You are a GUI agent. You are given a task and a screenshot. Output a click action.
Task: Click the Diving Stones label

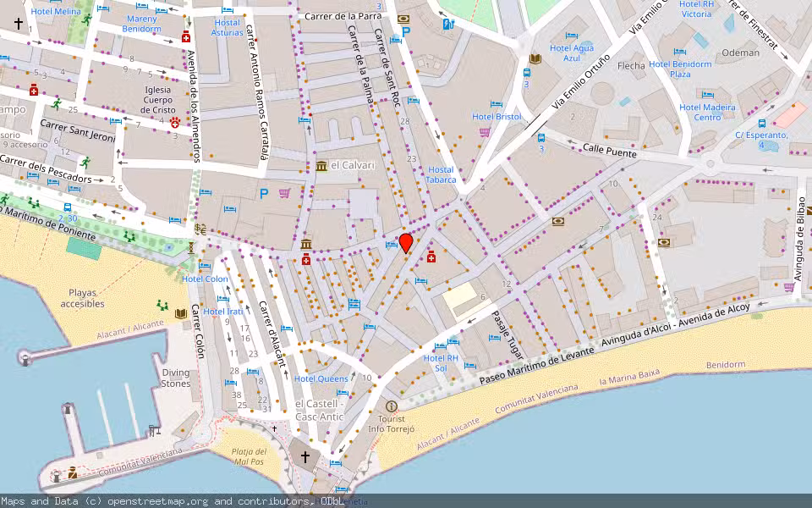point(176,378)
